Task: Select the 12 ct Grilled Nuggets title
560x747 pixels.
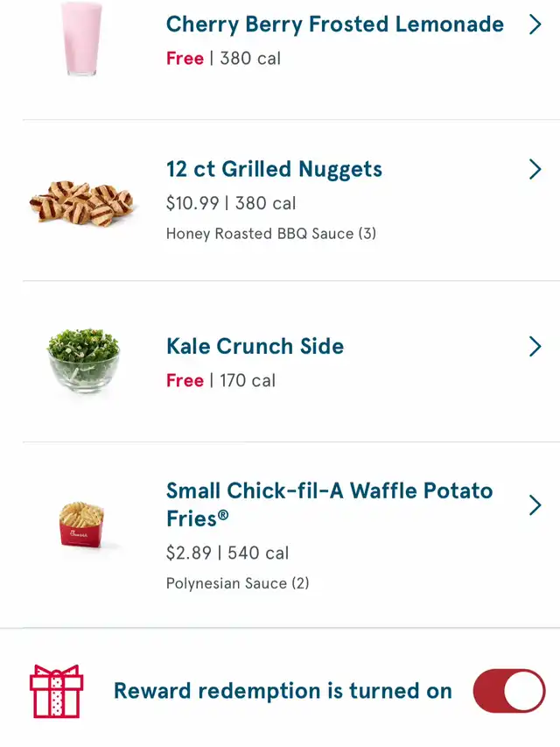Action: pyautogui.click(x=274, y=170)
